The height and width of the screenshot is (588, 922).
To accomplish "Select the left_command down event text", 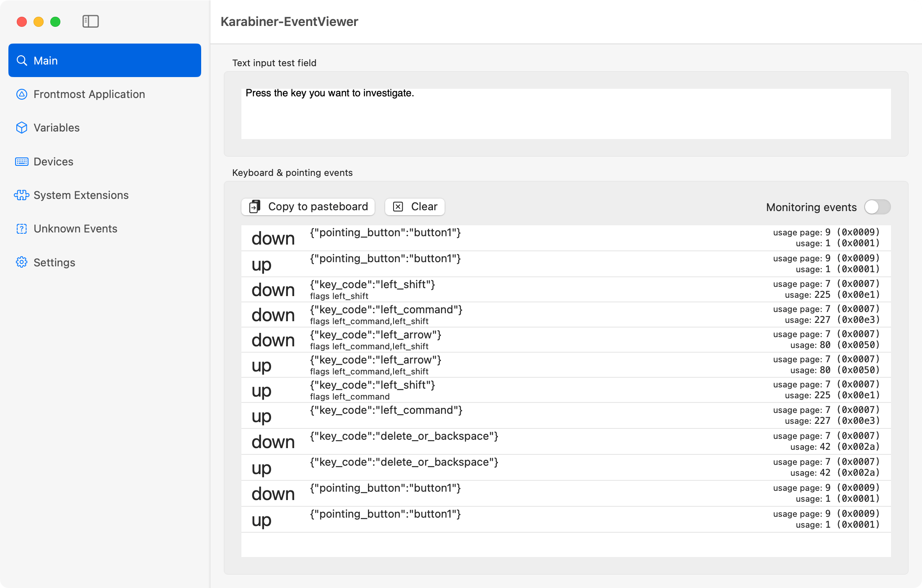I will tap(386, 310).
